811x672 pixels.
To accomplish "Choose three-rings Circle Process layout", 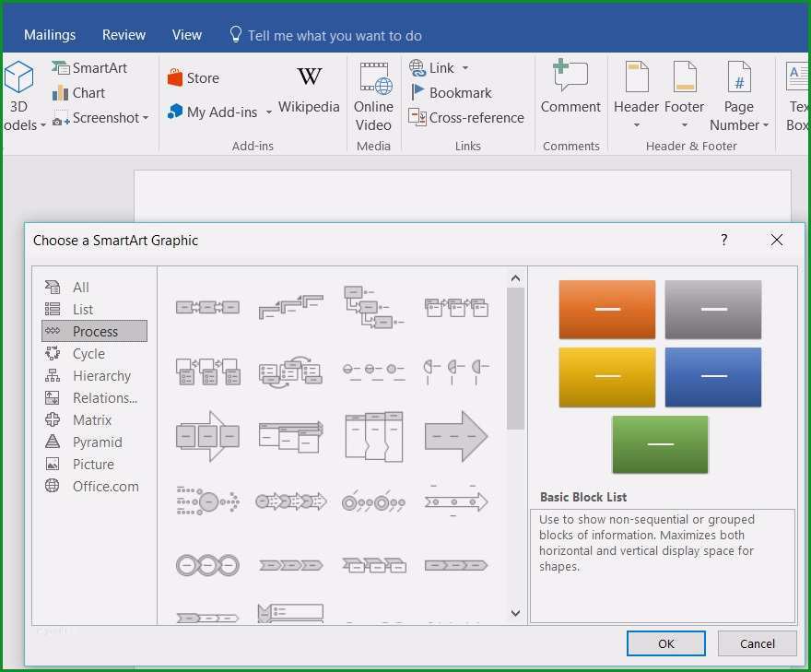I will 207,565.
